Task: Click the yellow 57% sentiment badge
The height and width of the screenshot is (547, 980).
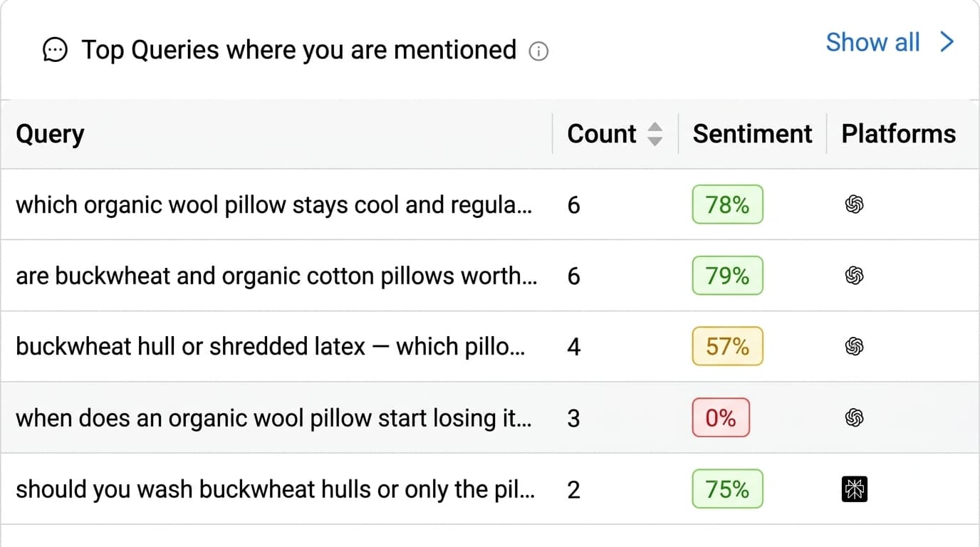Action: tap(727, 347)
